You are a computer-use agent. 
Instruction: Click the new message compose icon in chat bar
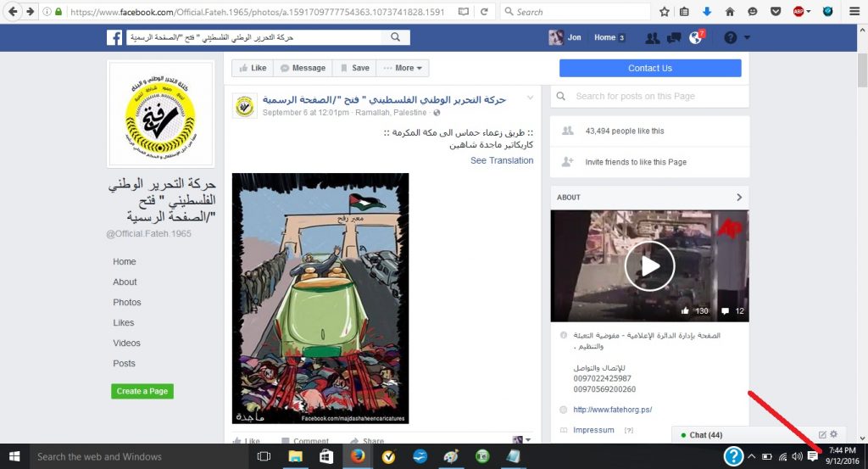[822, 435]
